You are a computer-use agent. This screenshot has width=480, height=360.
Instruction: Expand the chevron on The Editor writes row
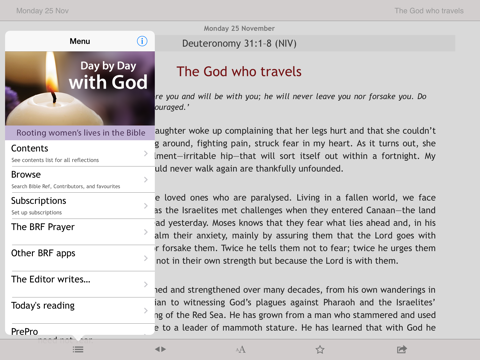(146, 284)
